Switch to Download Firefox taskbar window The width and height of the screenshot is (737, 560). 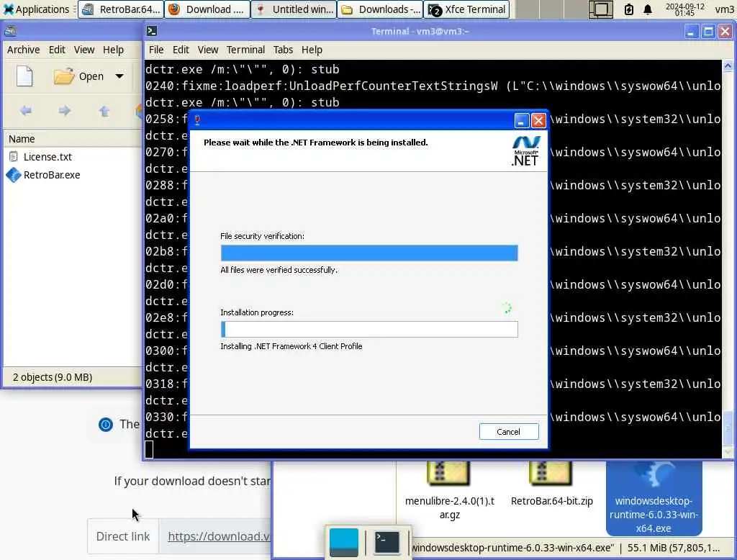coord(207,9)
